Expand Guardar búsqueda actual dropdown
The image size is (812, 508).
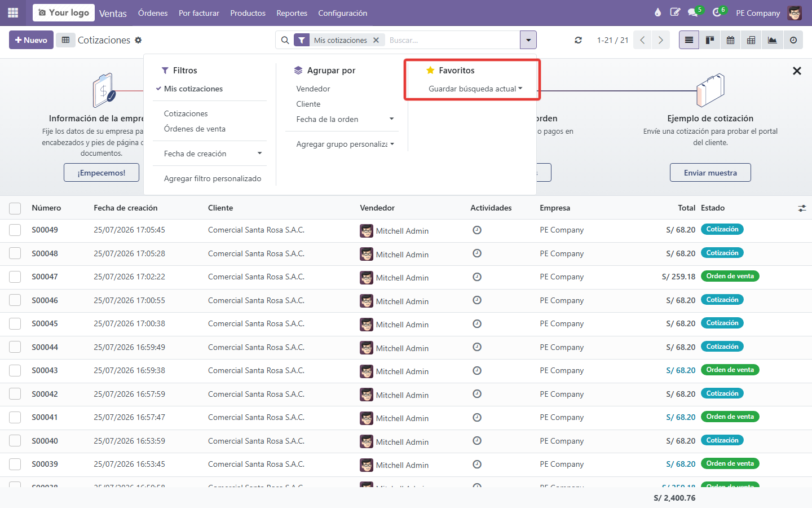tap(475, 89)
